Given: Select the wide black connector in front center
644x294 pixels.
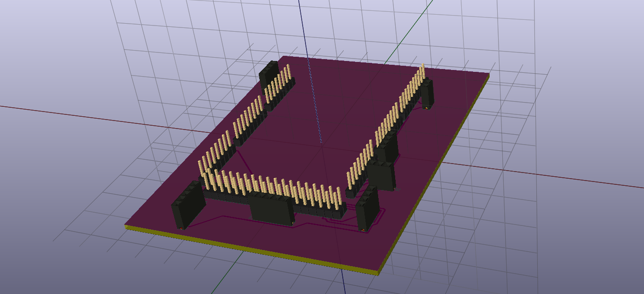Looking at the screenshot, I should [x=271, y=210].
